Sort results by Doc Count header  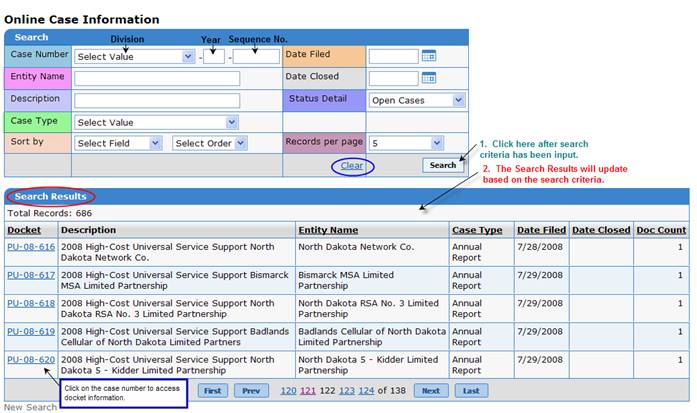tap(661, 230)
